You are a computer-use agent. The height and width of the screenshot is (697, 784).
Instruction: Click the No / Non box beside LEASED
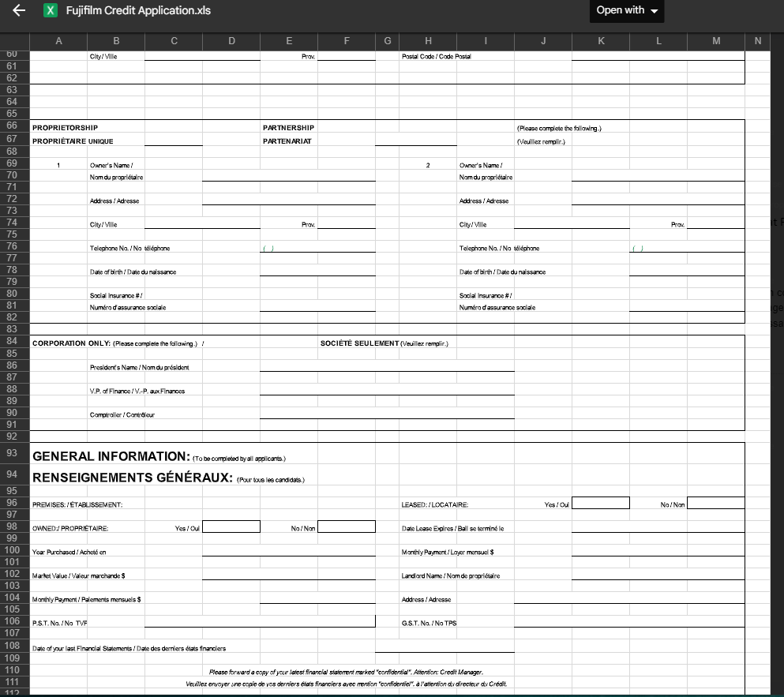pyautogui.click(x=716, y=503)
